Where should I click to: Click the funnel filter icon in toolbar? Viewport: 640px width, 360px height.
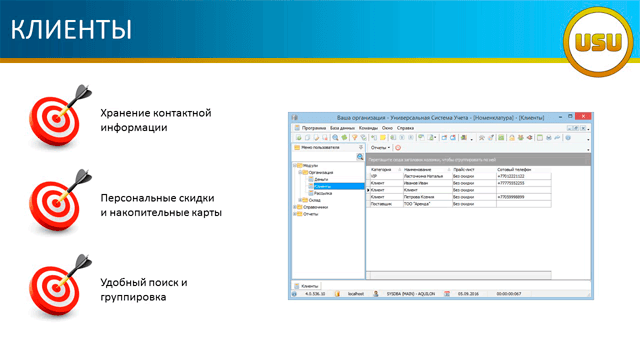[x=355, y=138]
